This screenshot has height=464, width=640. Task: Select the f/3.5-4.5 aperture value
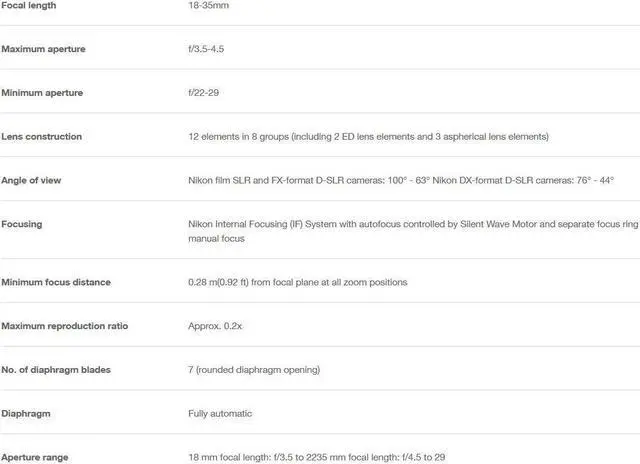click(x=206, y=49)
